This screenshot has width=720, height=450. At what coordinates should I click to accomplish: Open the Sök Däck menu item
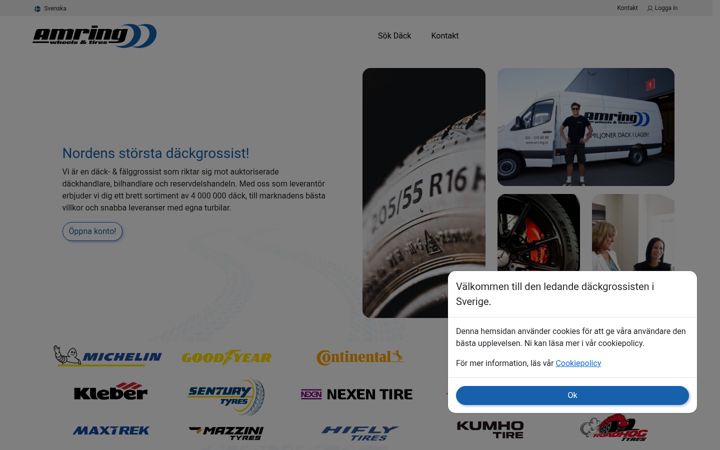point(394,36)
